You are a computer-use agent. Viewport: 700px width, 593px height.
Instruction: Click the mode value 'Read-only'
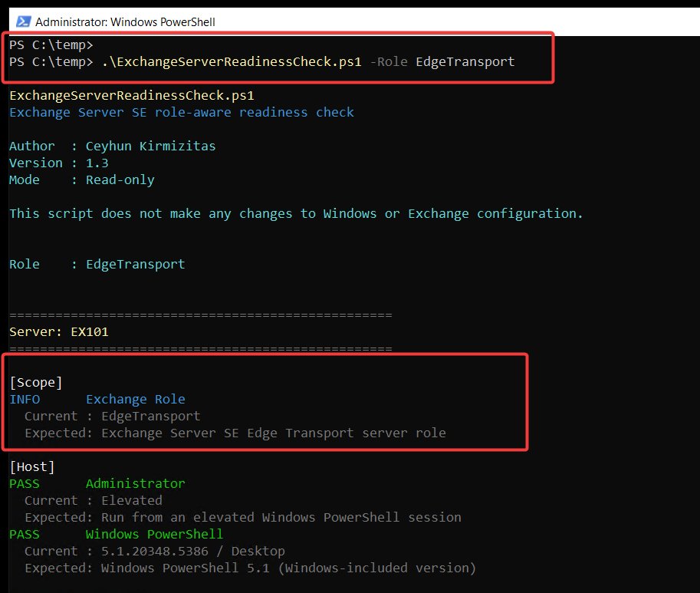tap(120, 180)
